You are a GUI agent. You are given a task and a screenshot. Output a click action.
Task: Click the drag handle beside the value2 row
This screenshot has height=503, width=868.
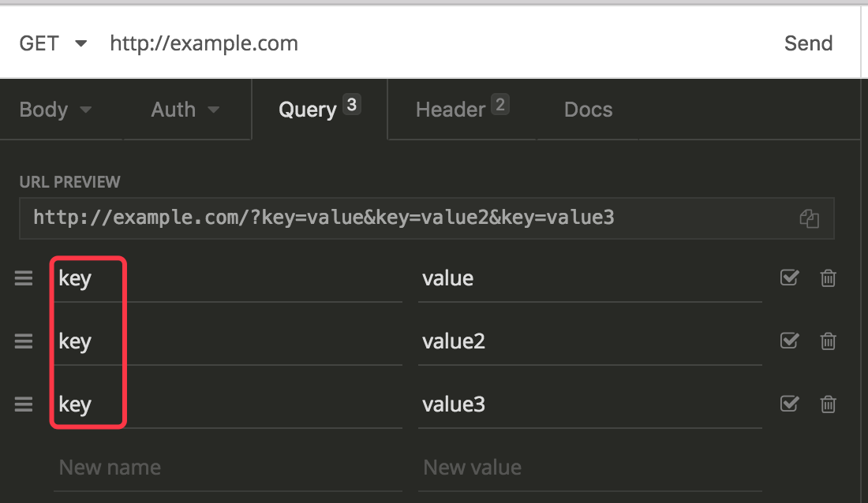(23, 341)
